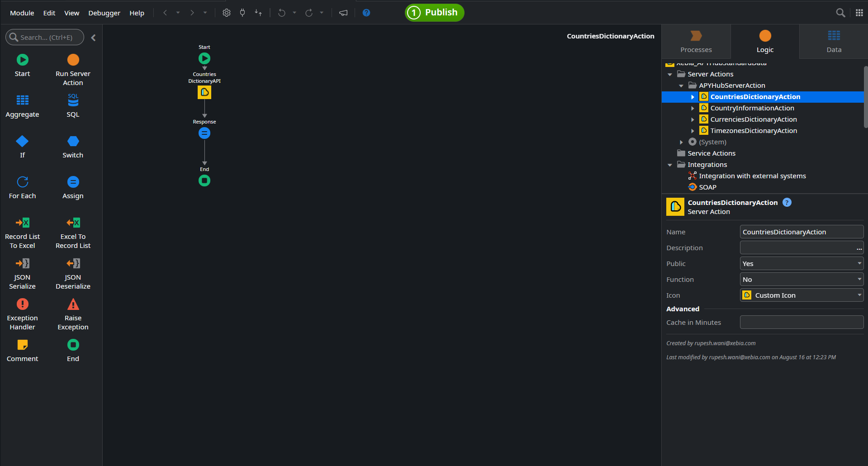Screen dimensions: 868x466
Task: Open the back navigation history dropdown
Action: 178,13
